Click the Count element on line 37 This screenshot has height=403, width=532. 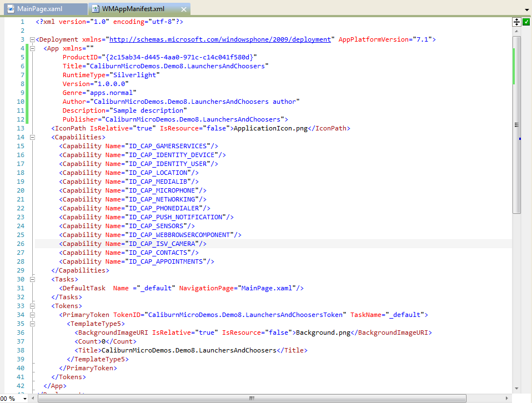[x=106, y=341]
